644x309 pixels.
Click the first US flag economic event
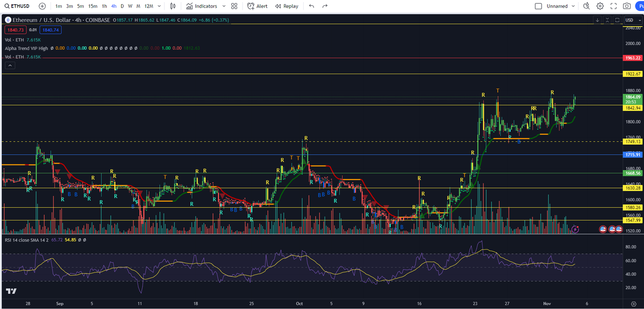click(603, 229)
